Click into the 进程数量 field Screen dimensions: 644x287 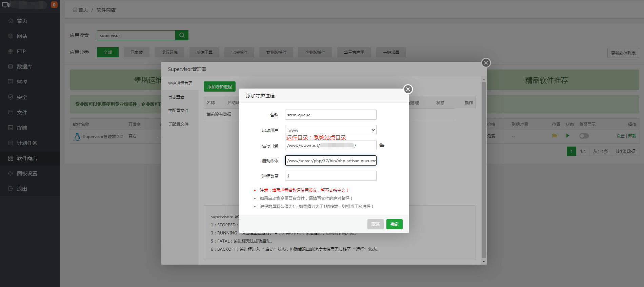[331, 176]
